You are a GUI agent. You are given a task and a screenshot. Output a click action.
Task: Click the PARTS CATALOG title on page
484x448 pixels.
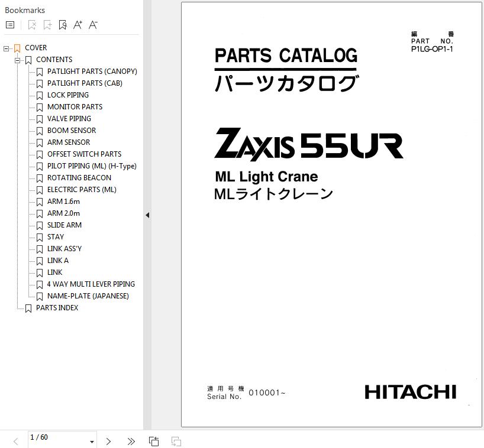click(286, 56)
